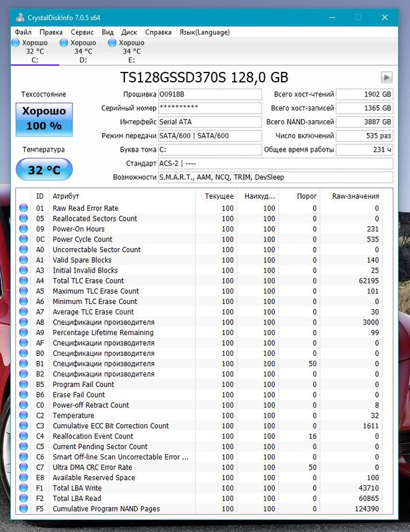Click the power-on count value 535 раз
Viewport: 410px width, 532px height.
(365, 136)
